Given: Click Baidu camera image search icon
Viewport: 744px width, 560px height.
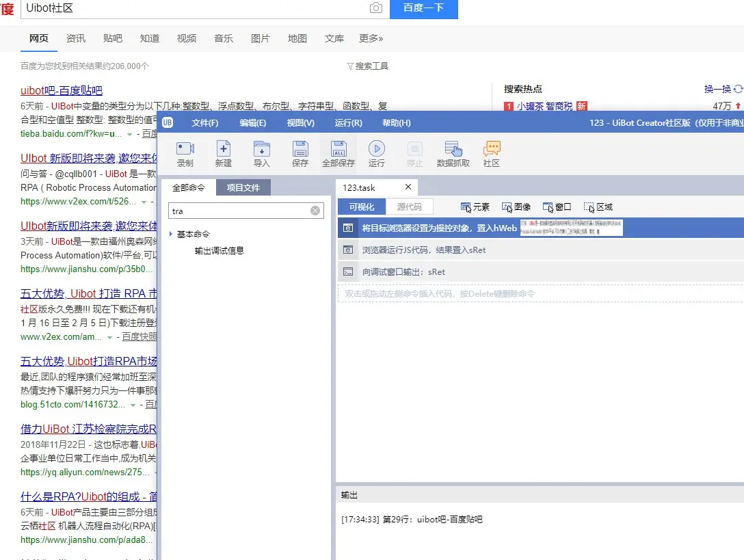Looking at the screenshot, I should tap(376, 8).
